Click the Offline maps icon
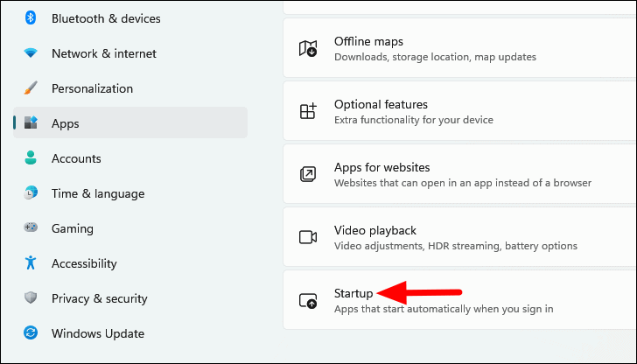637x364 pixels. pyautogui.click(x=308, y=48)
